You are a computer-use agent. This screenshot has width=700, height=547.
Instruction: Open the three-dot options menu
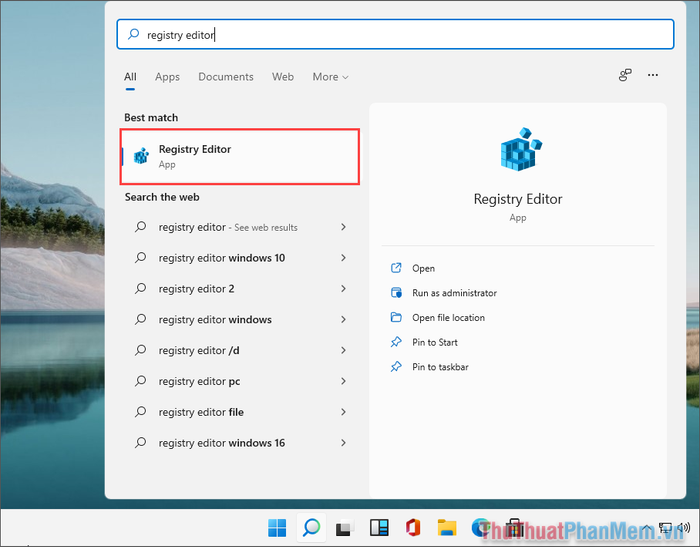653,75
